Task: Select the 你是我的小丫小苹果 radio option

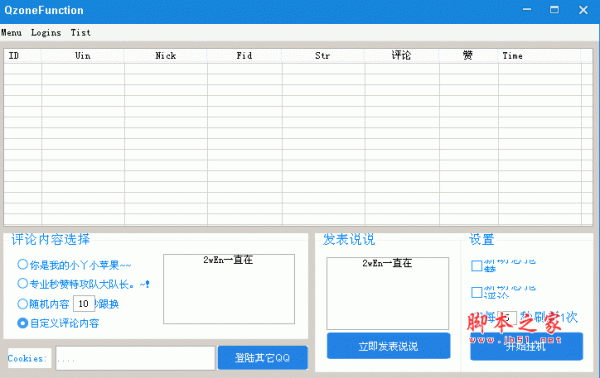Action: pos(23,264)
